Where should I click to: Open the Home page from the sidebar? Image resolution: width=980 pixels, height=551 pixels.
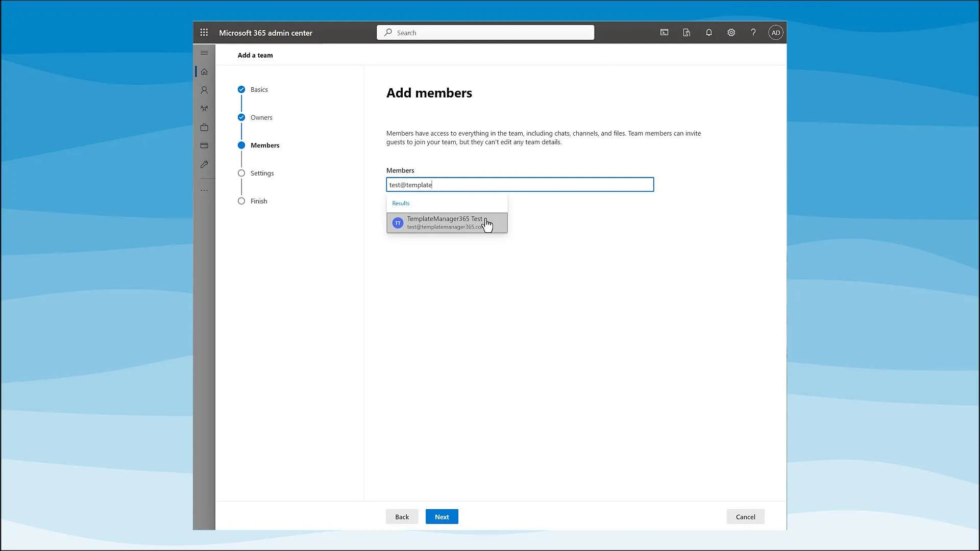pos(204,72)
